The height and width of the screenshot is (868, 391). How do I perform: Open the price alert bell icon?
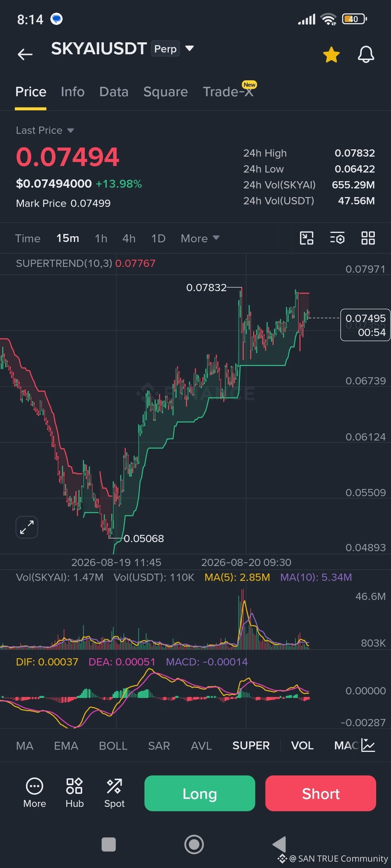366,55
